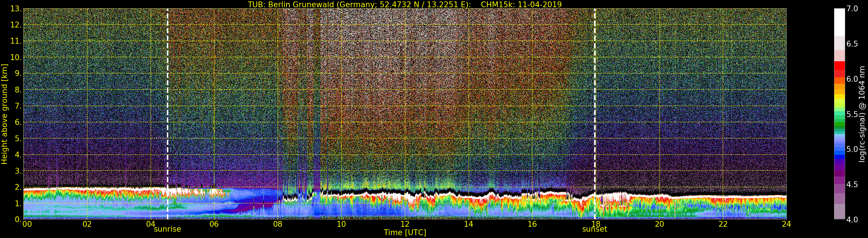
Task: Click the white dashed sunrise line in the plot
Action: point(167,101)
